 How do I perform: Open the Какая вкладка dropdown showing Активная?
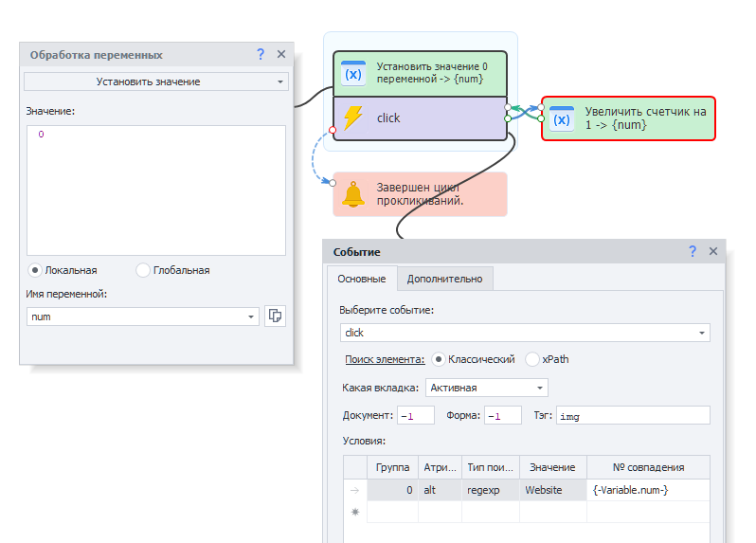[x=487, y=388]
